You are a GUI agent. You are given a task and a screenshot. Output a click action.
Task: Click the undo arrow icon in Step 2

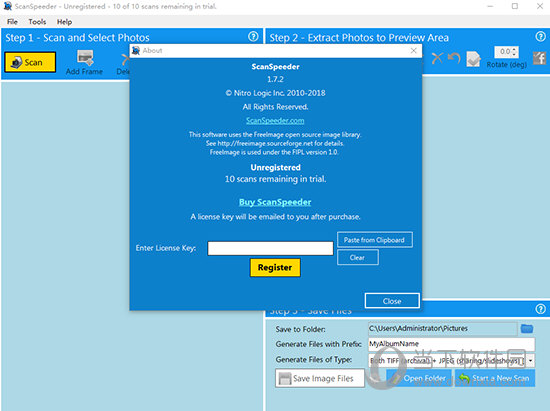point(454,58)
